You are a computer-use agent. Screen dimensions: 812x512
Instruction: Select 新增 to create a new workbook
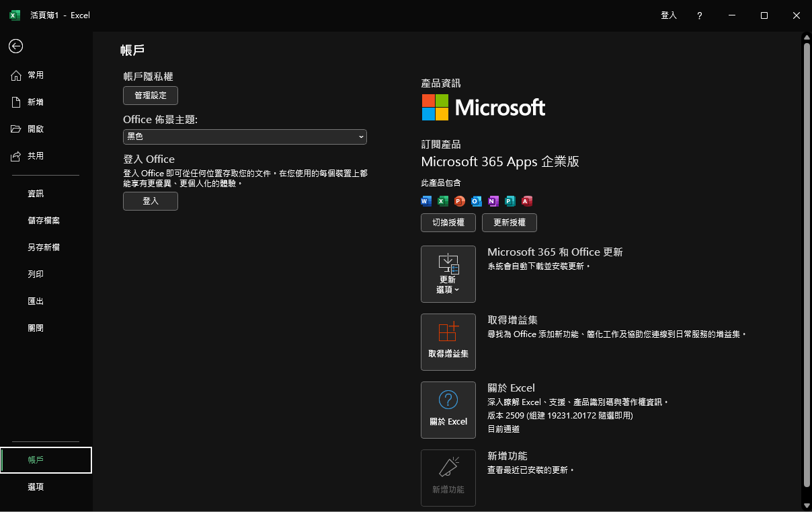pos(36,102)
